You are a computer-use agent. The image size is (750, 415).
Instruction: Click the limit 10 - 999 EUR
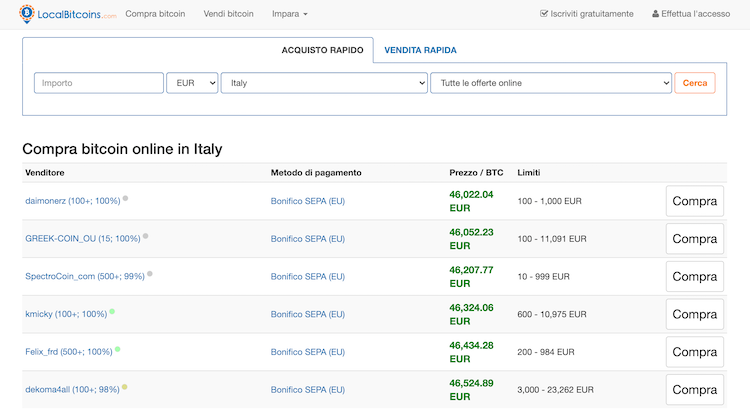543,277
